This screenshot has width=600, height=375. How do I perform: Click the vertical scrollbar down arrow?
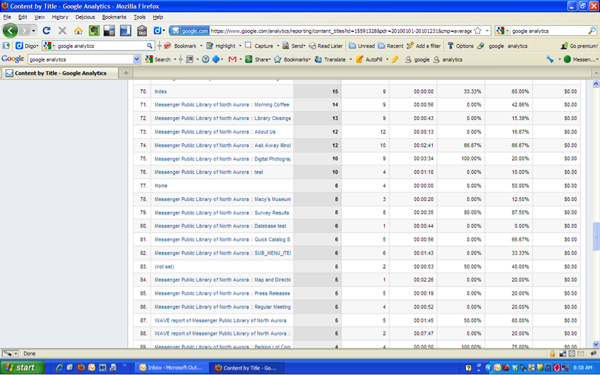595,344
